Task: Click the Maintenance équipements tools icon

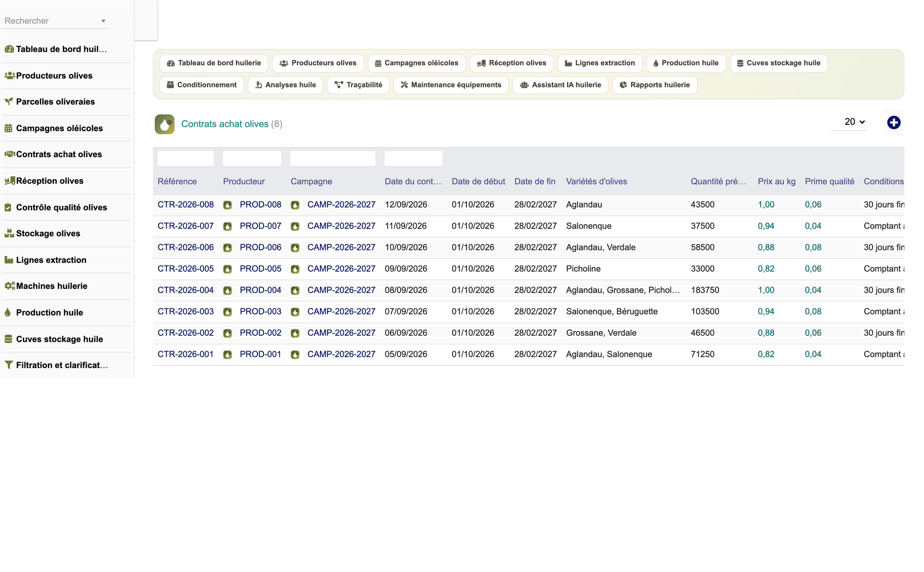Action: pyautogui.click(x=405, y=85)
